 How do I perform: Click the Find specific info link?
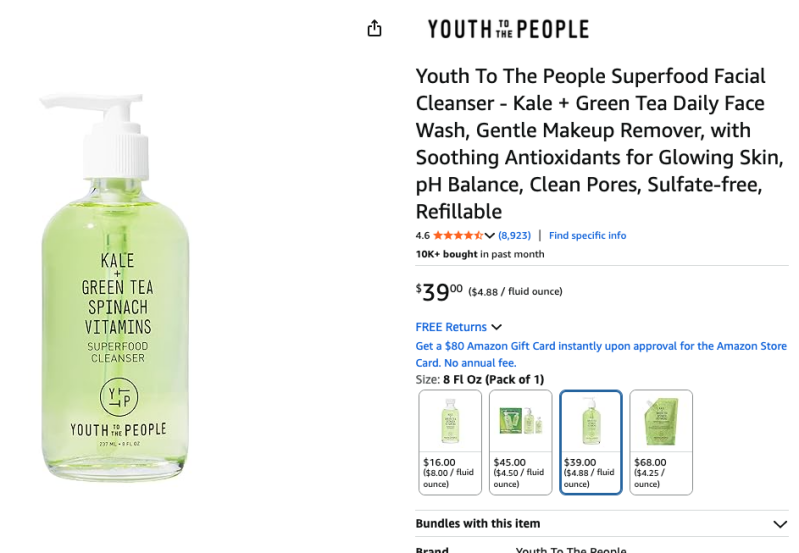[x=587, y=236]
